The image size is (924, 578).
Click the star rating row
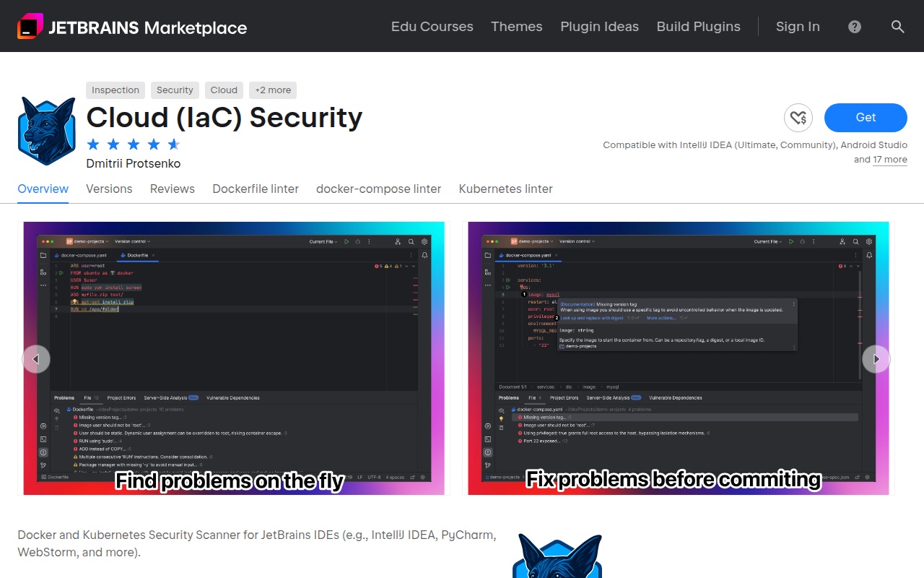[133, 144]
